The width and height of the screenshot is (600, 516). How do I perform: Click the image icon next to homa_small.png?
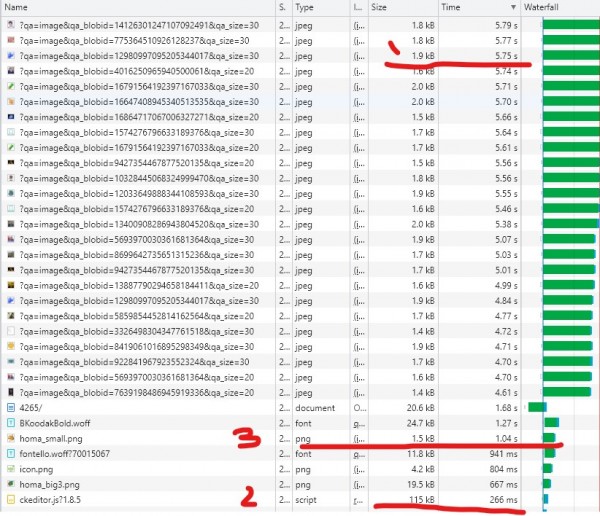tap(9, 438)
